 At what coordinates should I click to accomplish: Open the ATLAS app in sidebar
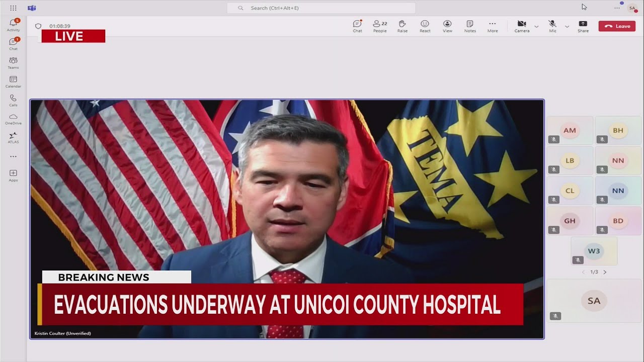[x=13, y=137]
